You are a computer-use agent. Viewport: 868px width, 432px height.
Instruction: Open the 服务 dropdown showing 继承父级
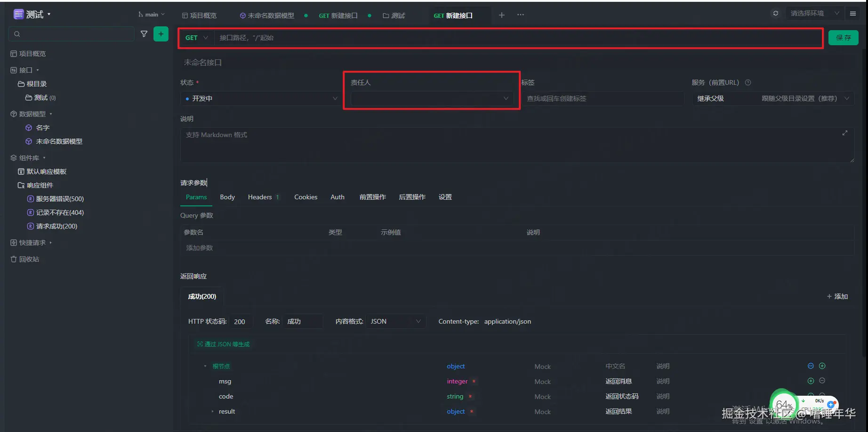(773, 98)
